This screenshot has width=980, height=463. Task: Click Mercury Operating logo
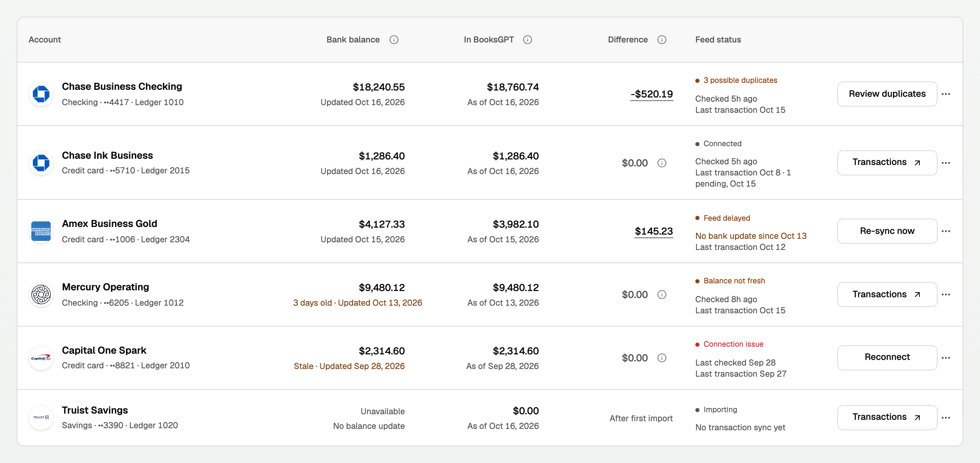[41, 295]
